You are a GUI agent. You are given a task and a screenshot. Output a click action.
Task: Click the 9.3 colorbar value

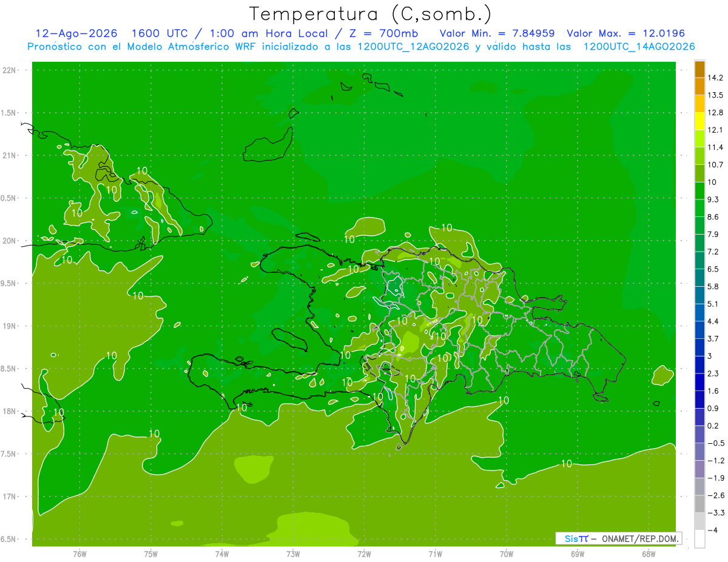click(x=713, y=199)
